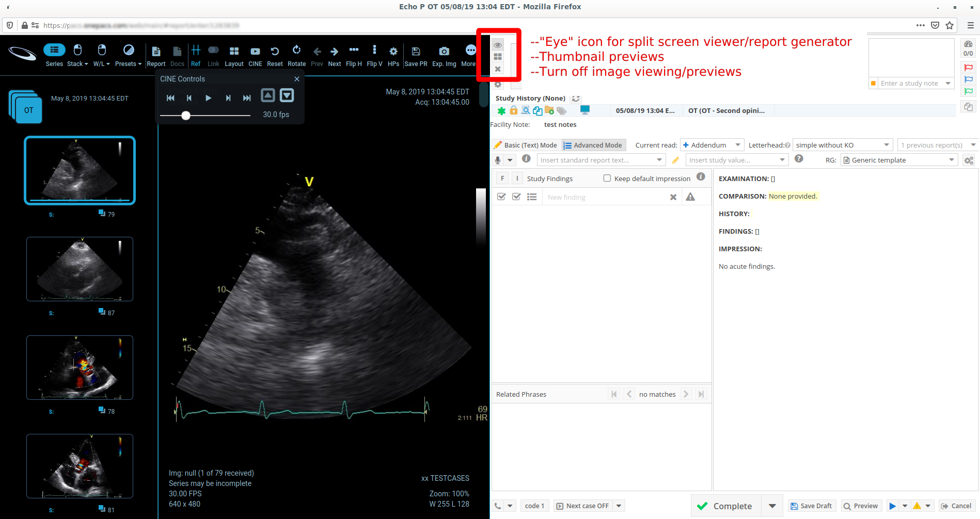Viewport: 980px width, 519px height.
Task: Close the CINE Controls panel
Action: 297,79
